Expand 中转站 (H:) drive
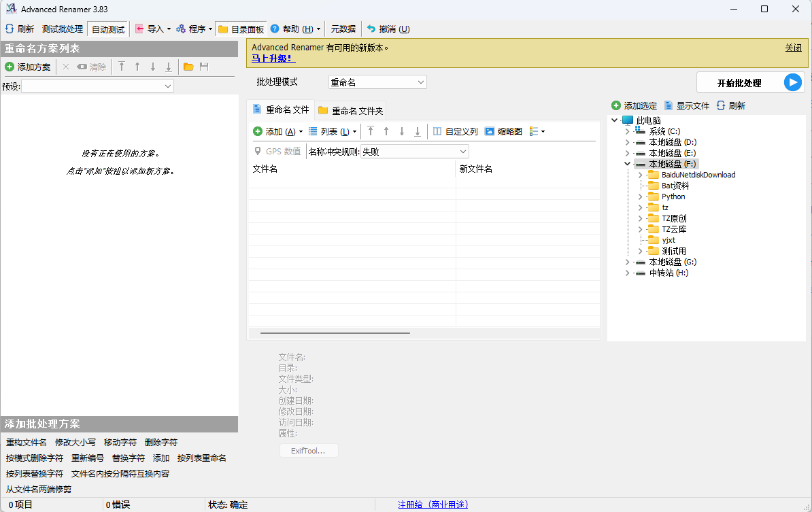 [627, 273]
